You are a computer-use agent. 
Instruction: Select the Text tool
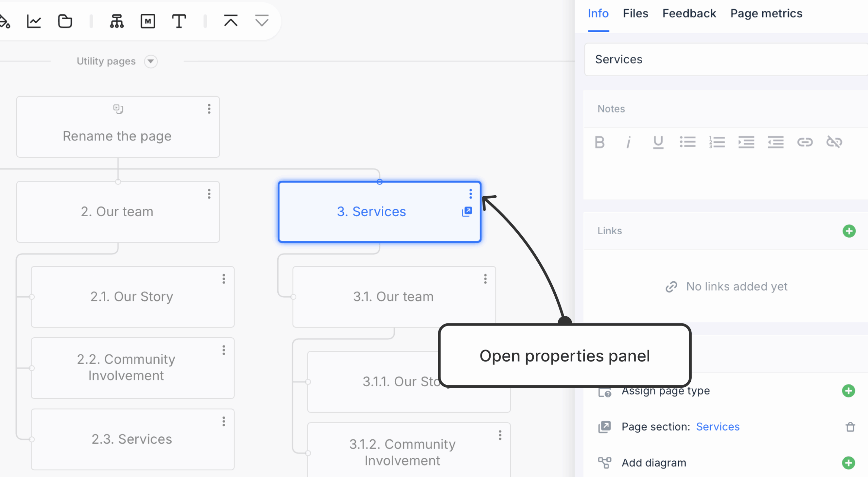tap(179, 21)
